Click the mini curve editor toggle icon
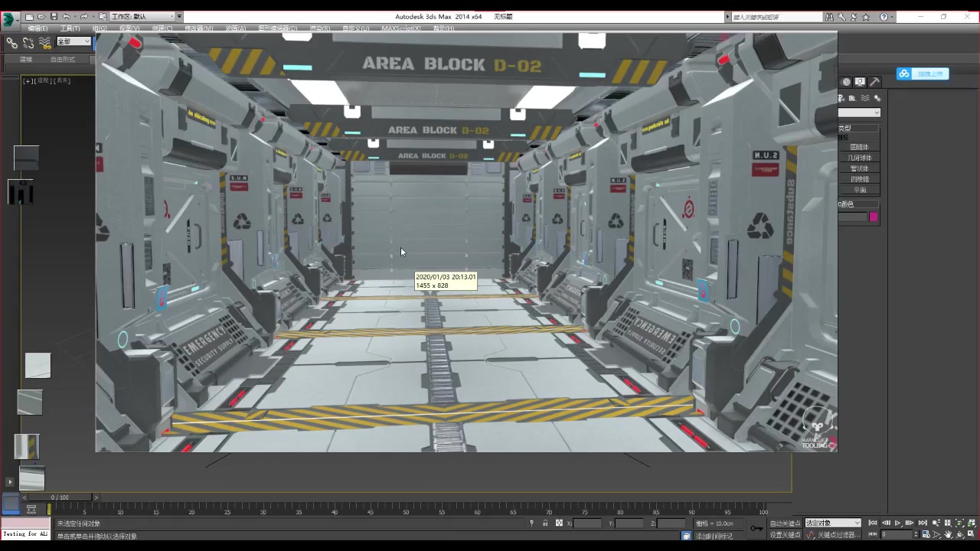 click(31, 509)
